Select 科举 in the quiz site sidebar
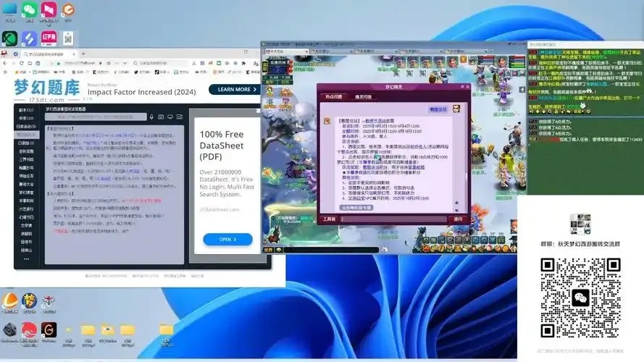644x362 pixels. coord(27,118)
